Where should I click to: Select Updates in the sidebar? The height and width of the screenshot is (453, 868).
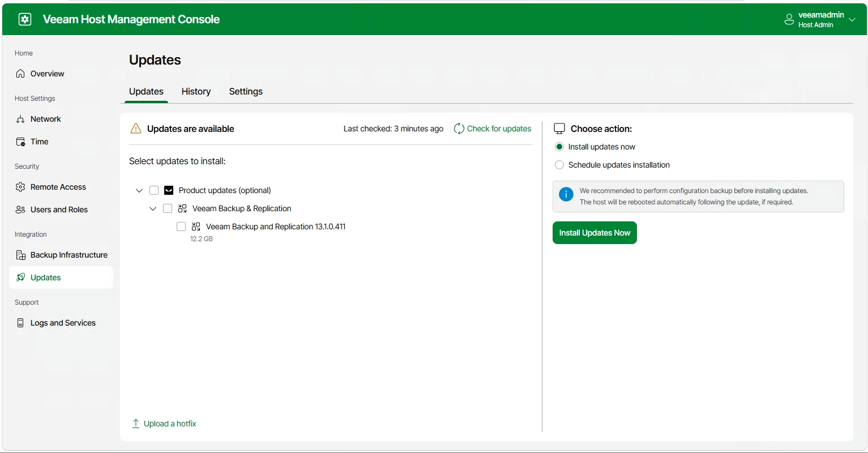(x=61, y=277)
